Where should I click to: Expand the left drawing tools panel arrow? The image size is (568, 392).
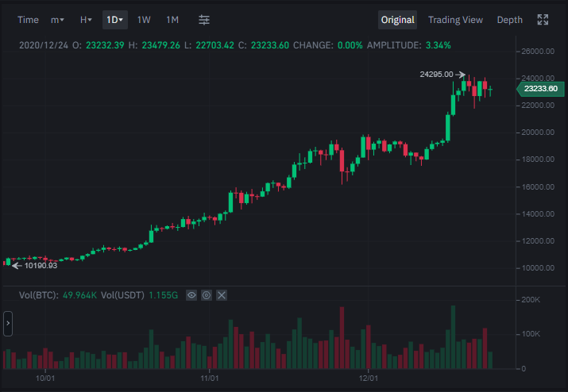tap(8, 324)
